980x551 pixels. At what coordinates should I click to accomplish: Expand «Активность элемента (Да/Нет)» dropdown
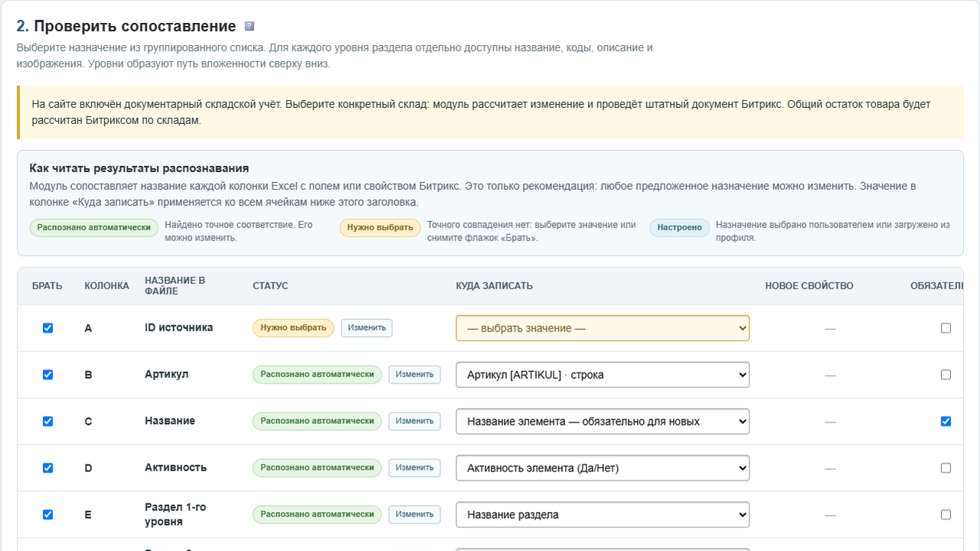click(603, 468)
